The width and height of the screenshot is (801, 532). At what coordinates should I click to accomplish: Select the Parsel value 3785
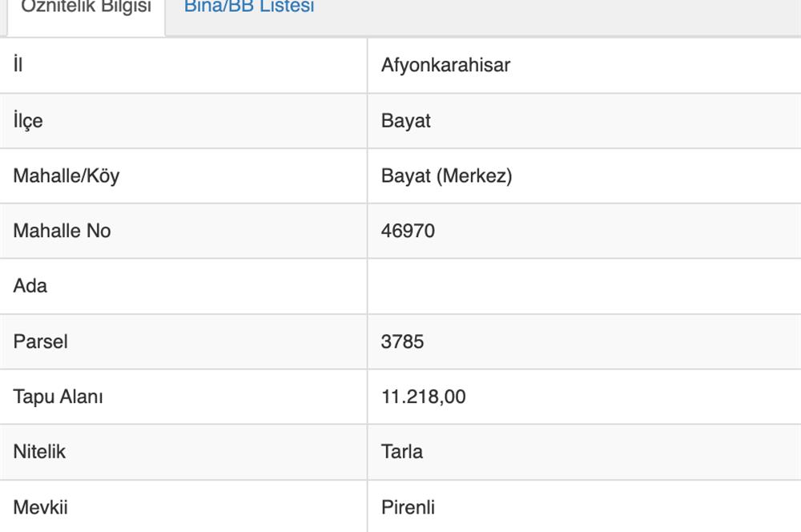click(403, 341)
